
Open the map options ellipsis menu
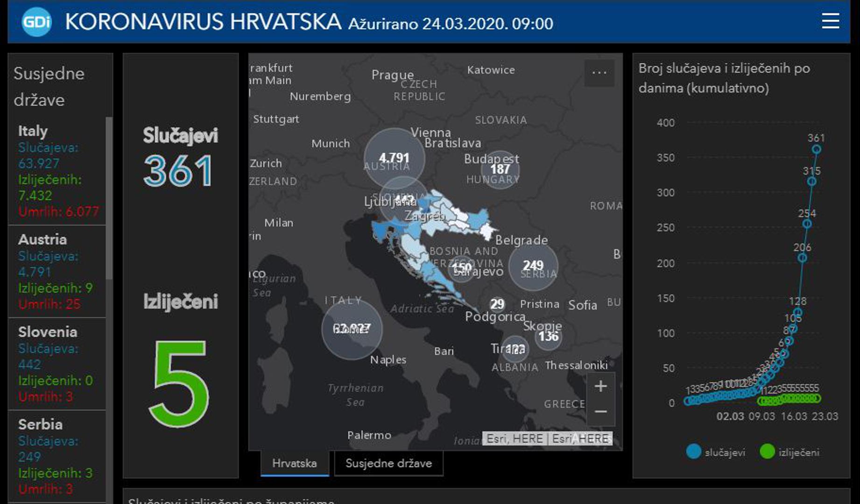599,73
